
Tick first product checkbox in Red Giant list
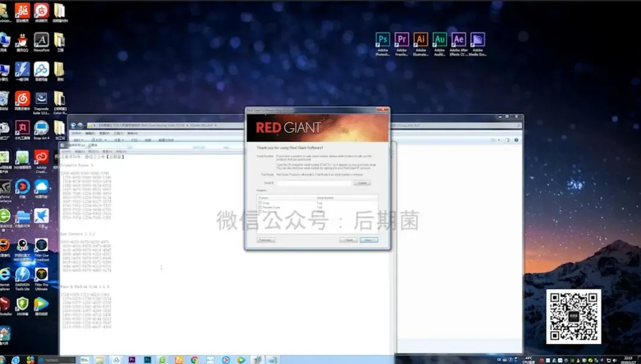pos(260,203)
